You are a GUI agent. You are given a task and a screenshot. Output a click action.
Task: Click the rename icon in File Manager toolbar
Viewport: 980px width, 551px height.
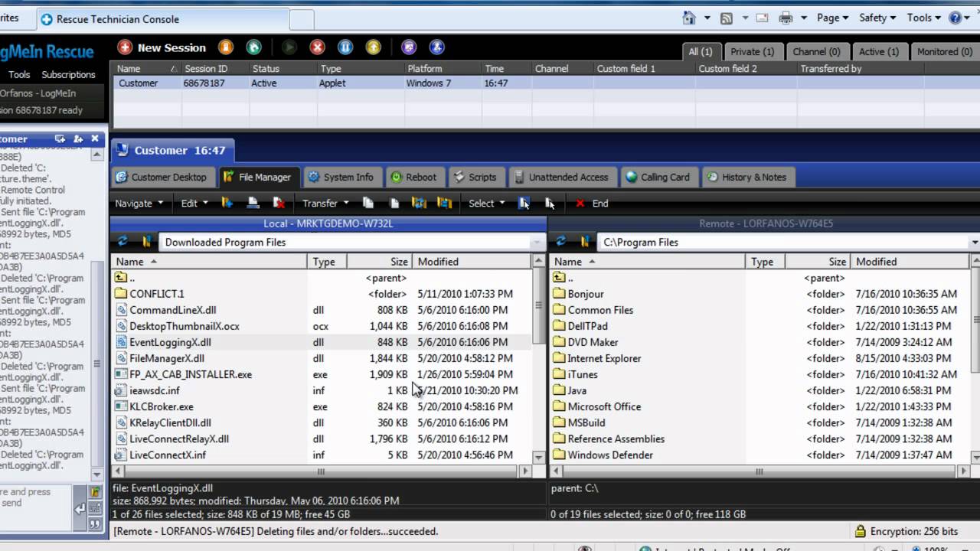[253, 203]
